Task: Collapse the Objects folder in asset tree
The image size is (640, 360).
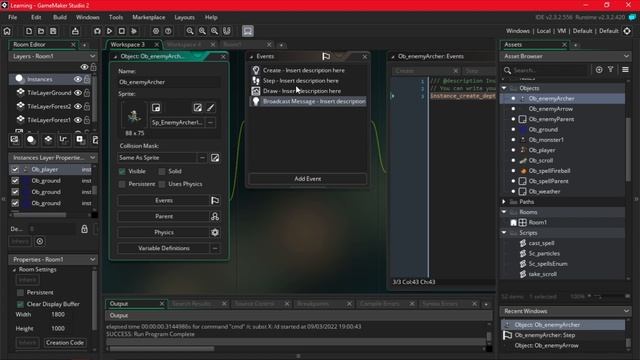Action: point(504,88)
